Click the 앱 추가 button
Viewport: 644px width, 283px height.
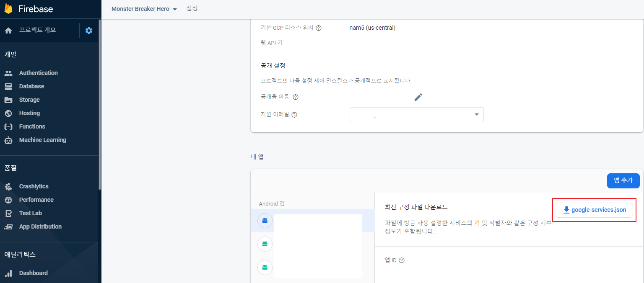623,180
